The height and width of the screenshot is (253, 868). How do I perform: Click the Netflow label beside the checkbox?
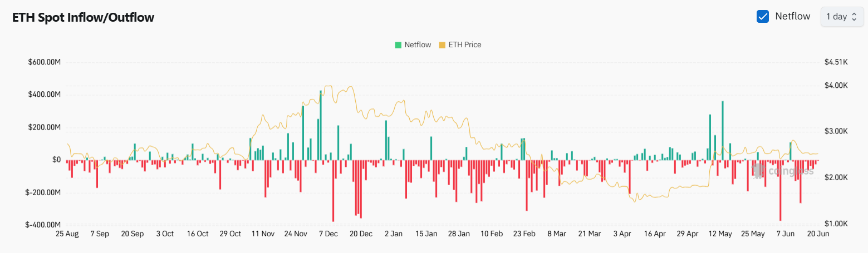click(x=792, y=17)
